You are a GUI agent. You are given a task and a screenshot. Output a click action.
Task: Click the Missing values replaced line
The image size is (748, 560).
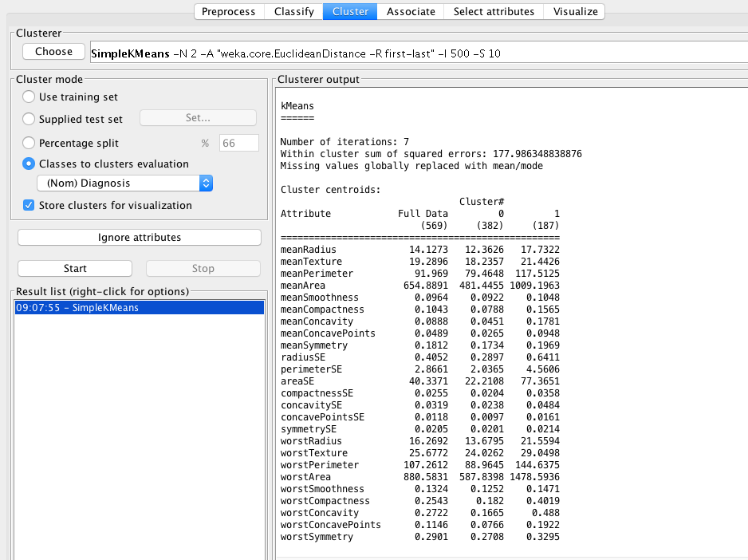pos(411,166)
